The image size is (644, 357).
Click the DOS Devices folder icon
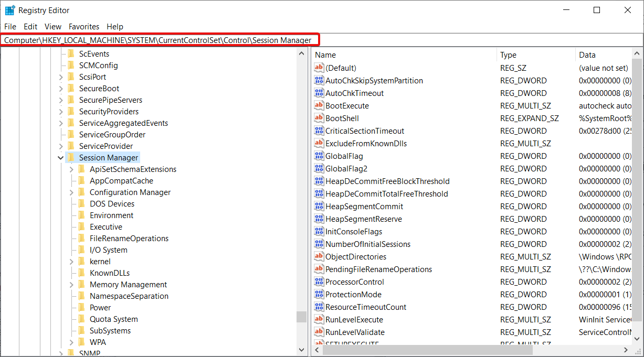tap(81, 203)
